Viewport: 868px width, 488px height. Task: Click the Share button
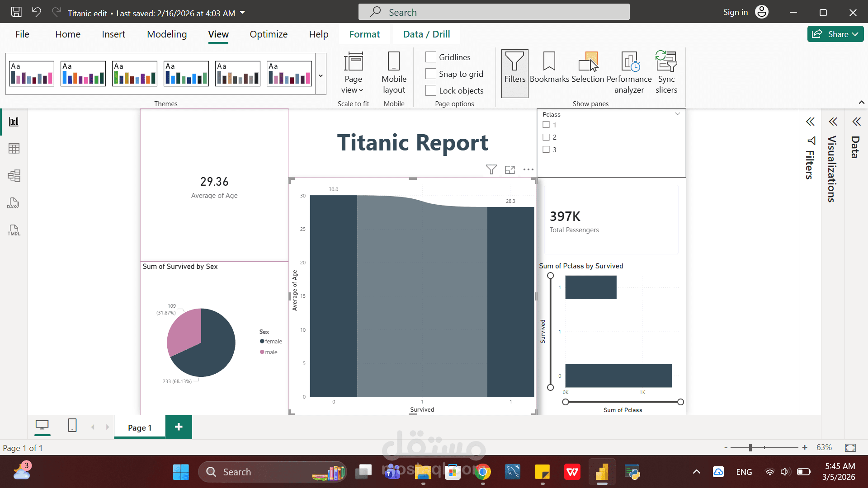pyautogui.click(x=835, y=34)
